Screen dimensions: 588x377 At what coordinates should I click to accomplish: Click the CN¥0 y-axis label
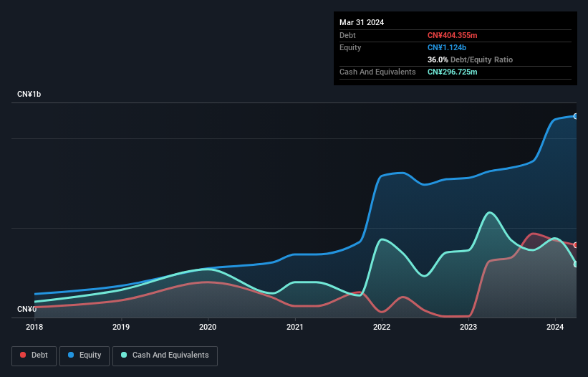pyautogui.click(x=26, y=309)
